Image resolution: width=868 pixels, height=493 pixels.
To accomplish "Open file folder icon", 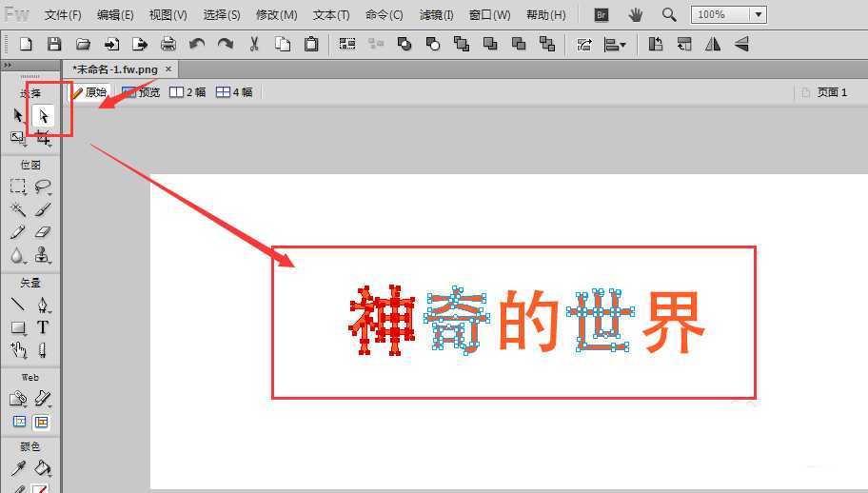I will 83,45.
